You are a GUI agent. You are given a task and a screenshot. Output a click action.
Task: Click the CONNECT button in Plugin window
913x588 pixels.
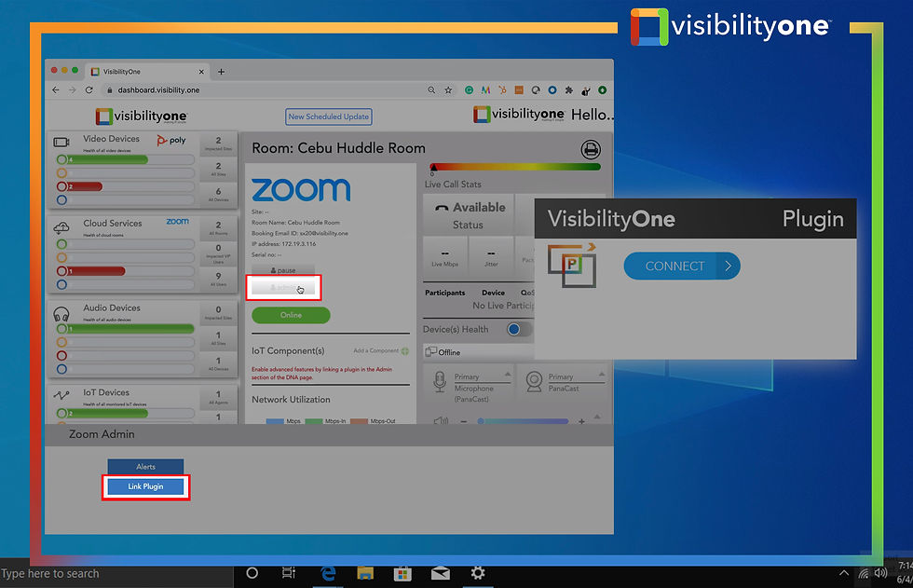click(x=682, y=267)
